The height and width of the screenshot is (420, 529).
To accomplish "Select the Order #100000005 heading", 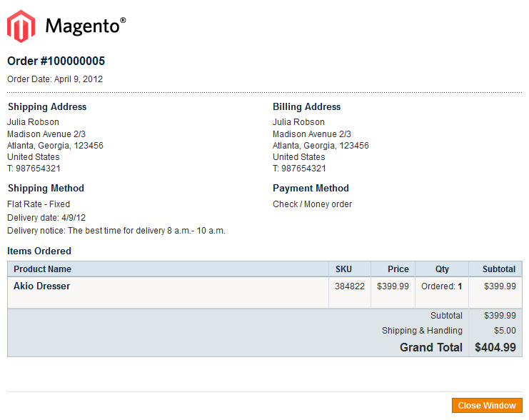I will [x=56, y=61].
